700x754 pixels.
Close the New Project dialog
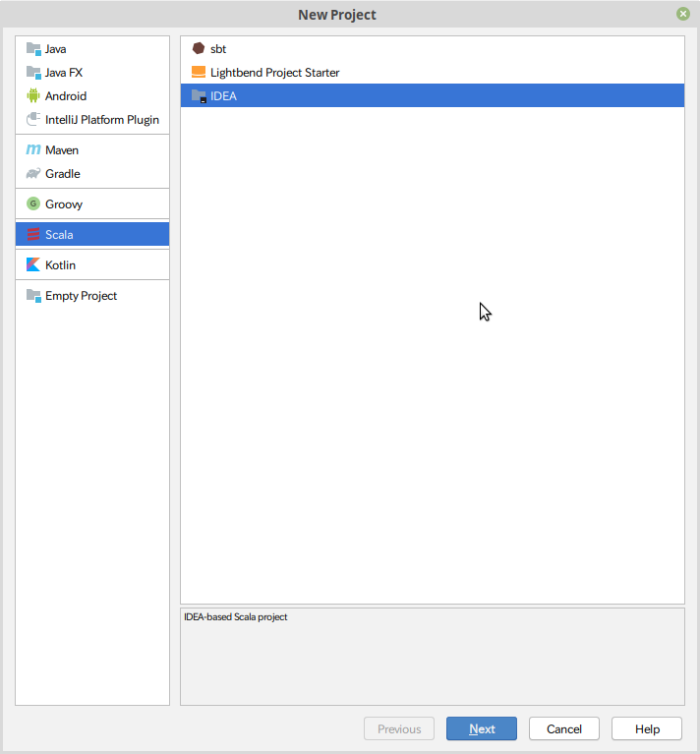682,14
